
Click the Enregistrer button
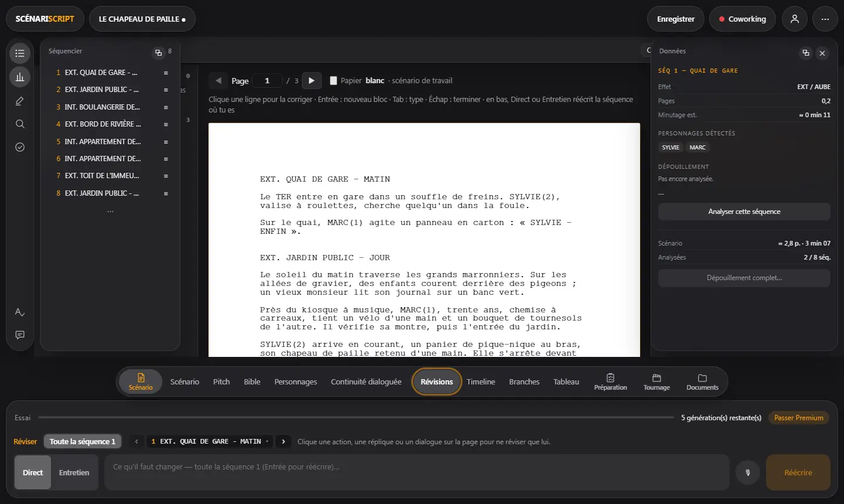(x=676, y=19)
